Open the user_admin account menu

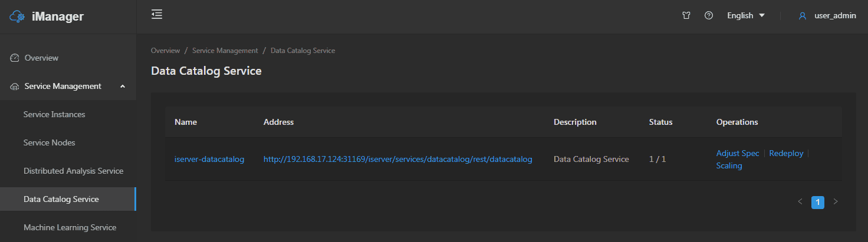(834, 16)
